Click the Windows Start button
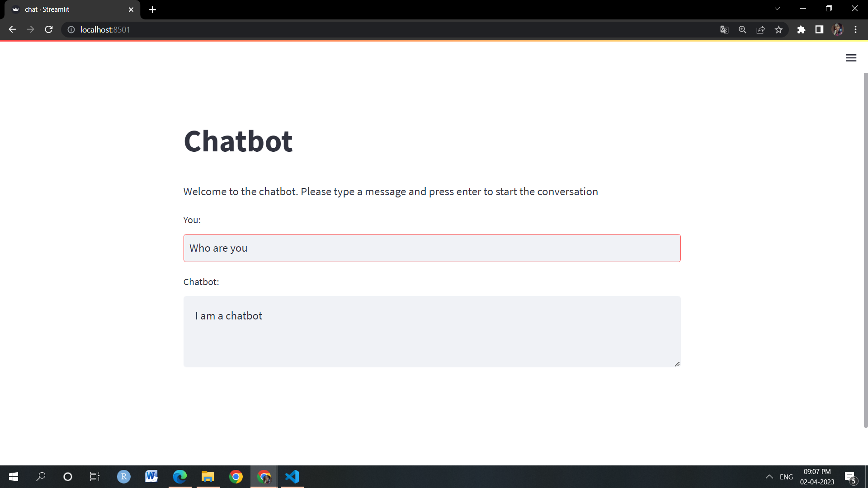Screen dimensions: 868x488 13,477
